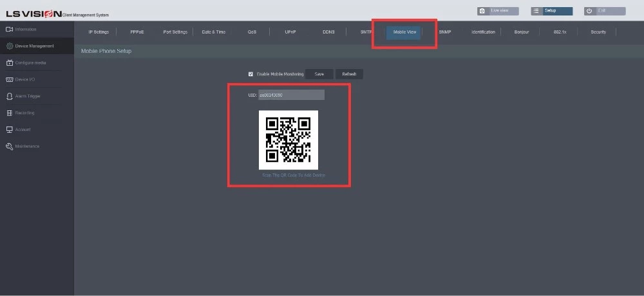This screenshot has width=644, height=296.
Task: Open the SNMP tab
Action: tap(445, 32)
